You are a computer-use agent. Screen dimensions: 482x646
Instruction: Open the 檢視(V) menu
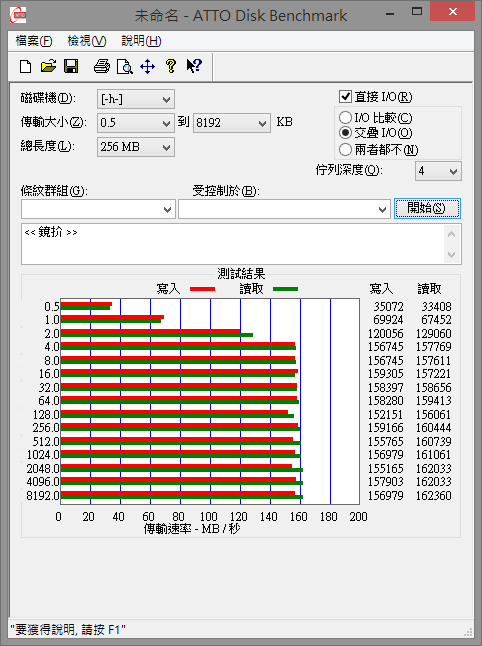87,41
